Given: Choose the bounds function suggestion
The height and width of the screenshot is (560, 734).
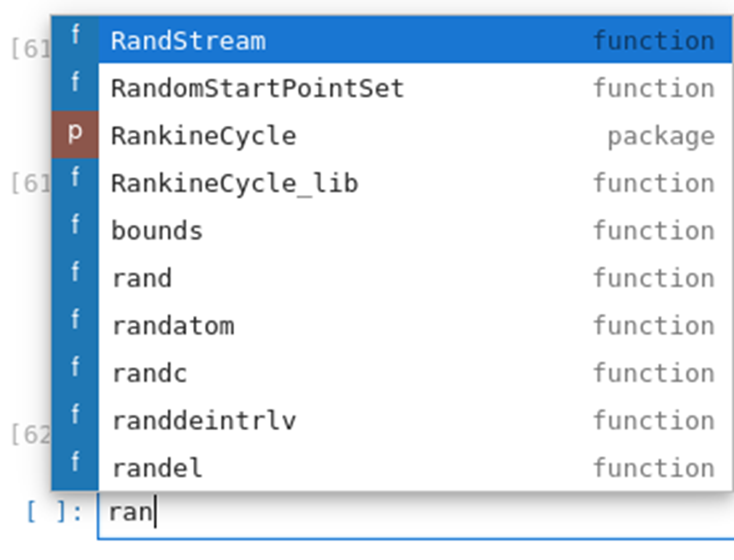Looking at the screenshot, I should 157,231.
